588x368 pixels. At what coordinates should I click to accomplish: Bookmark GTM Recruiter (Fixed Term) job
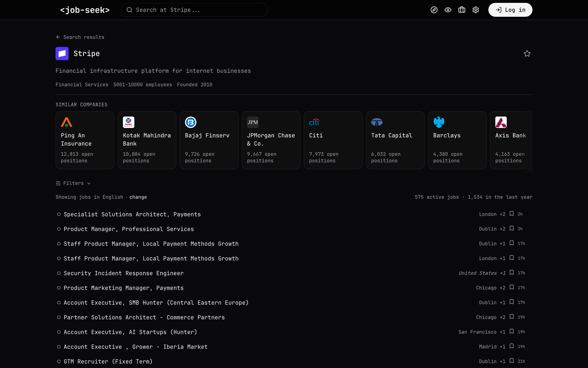(x=511, y=361)
